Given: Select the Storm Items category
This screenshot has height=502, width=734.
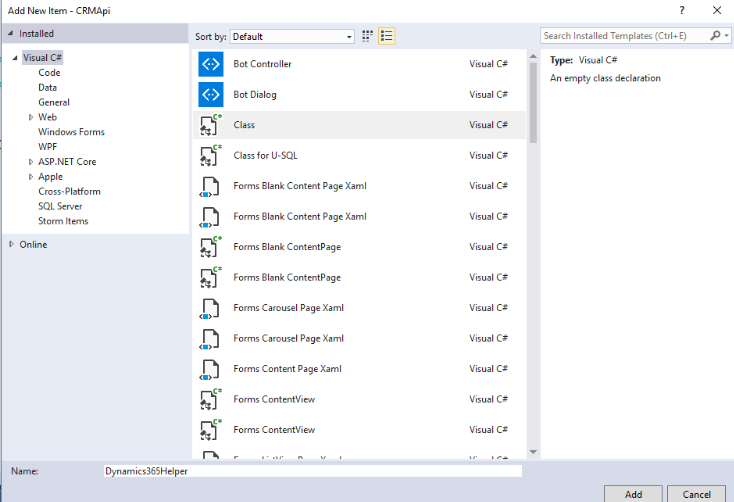Looking at the screenshot, I should 63,221.
